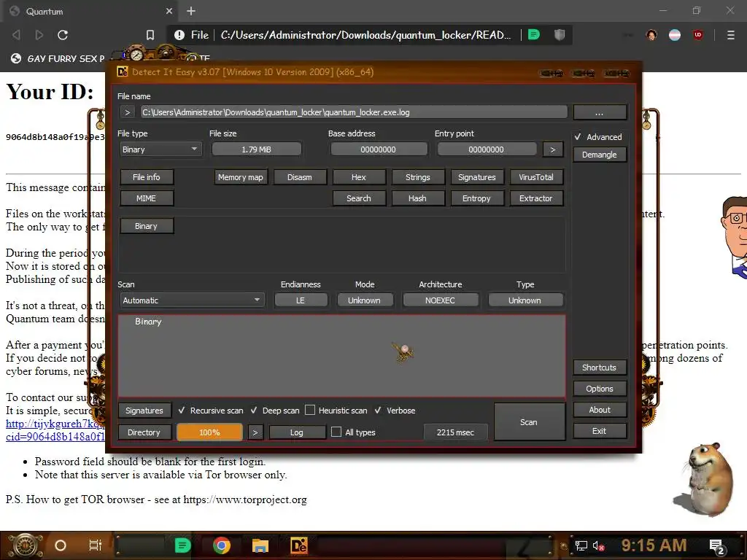Image resolution: width=747 pixels, height=560 pixels.
Task: Toggle Recursive scan option
Action: [182, 411]
